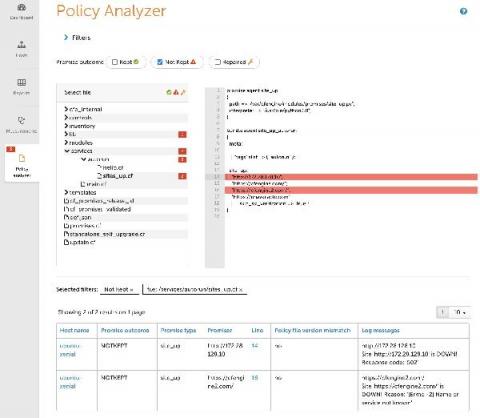
Task: Sort by Line column header
Action: 257,330
